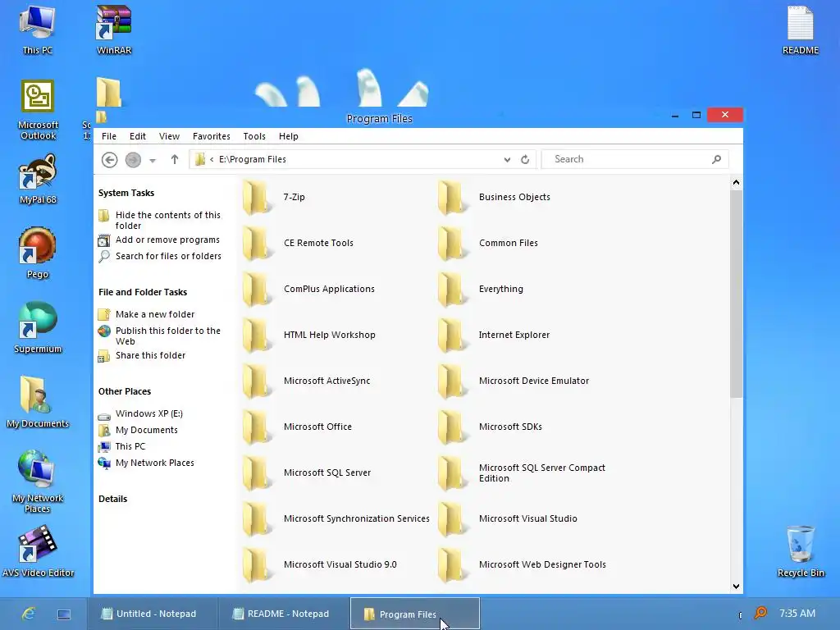Open the Internet Explorer folder icon
The image size is (840, 630).
click(x=452, y=336)
